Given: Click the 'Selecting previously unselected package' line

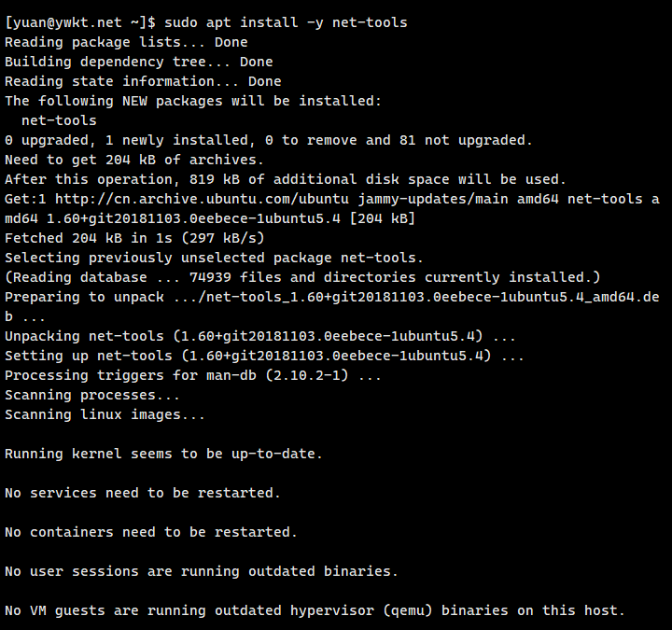Looking at the screenshot, I should (214, 258).
